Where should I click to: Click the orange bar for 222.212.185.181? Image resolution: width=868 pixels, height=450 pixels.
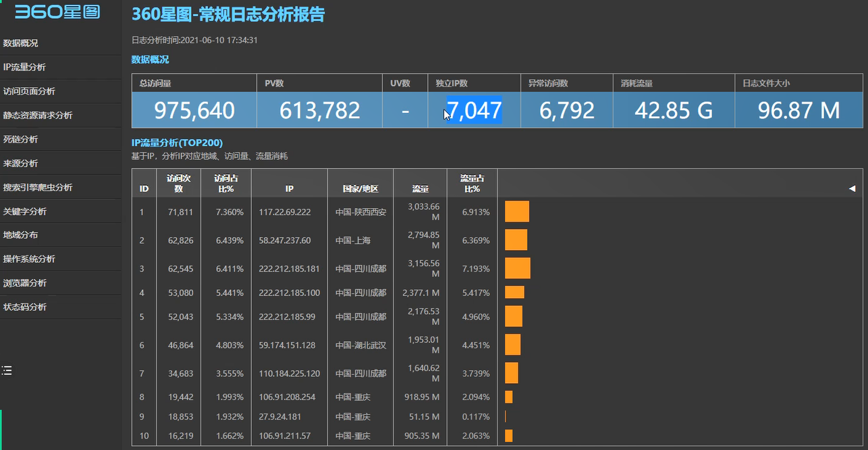coord(518,268)
